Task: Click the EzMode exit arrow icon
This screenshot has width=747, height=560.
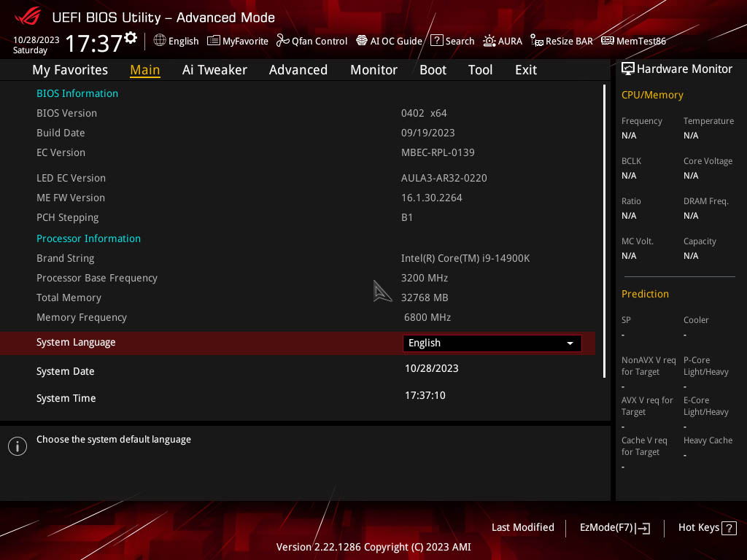Action: pyautogui.click(x=643, y=528)
